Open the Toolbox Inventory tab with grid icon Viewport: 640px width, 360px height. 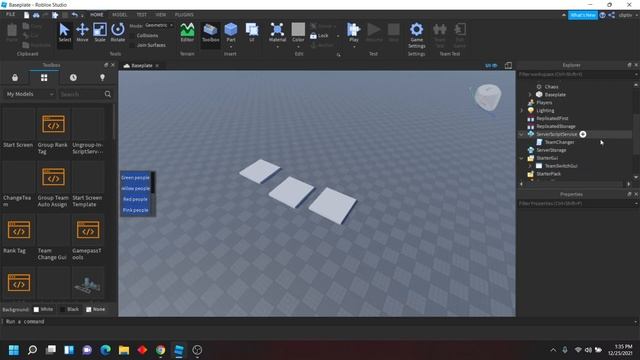44,78
